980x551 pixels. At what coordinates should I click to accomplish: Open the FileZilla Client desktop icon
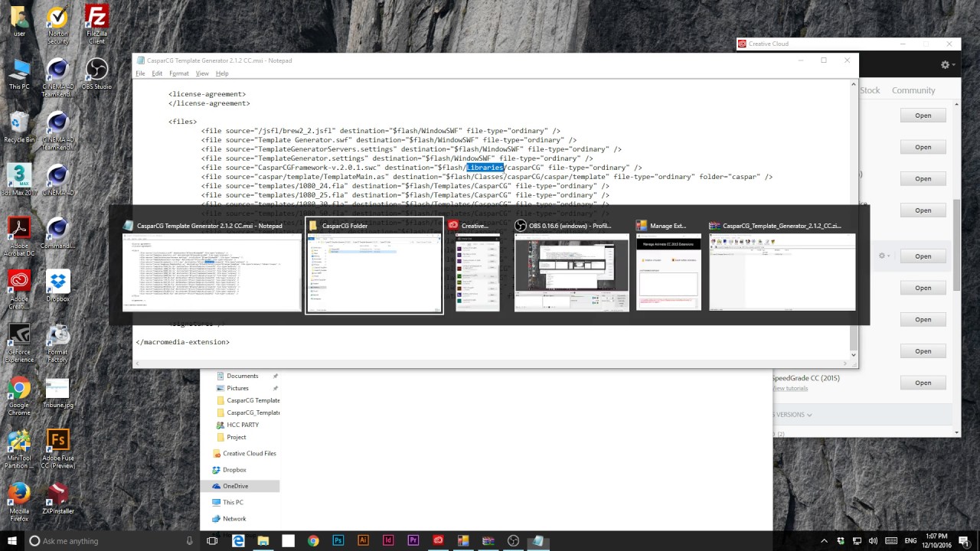[96, 24]
